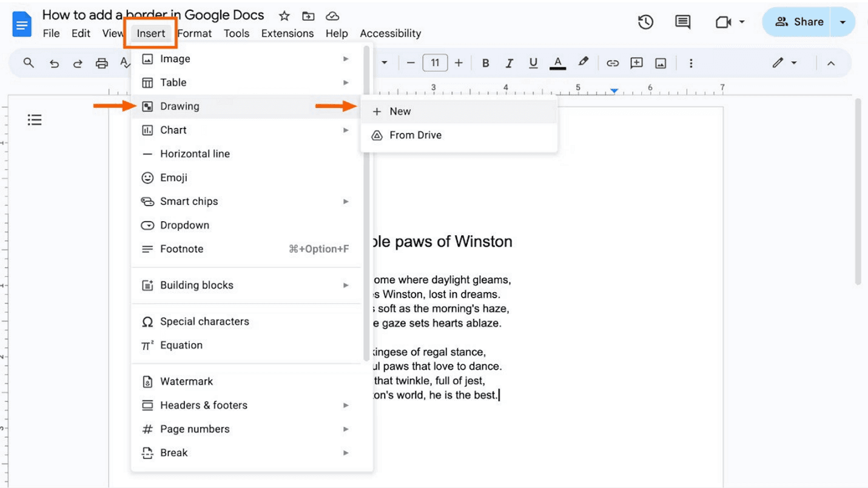
Task: Open the text color picker
Action: click(x=557, y=63)
